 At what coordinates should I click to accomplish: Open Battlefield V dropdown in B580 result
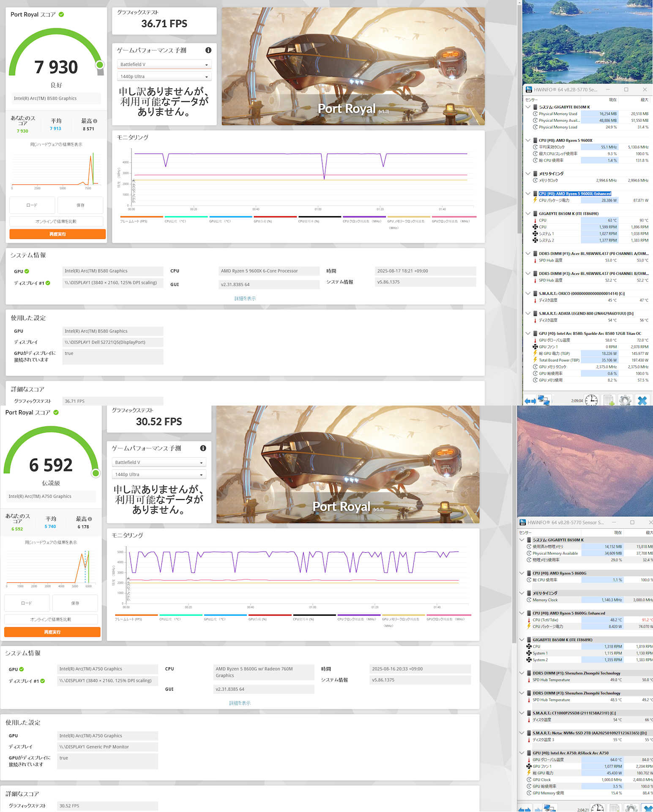[164, 64]
